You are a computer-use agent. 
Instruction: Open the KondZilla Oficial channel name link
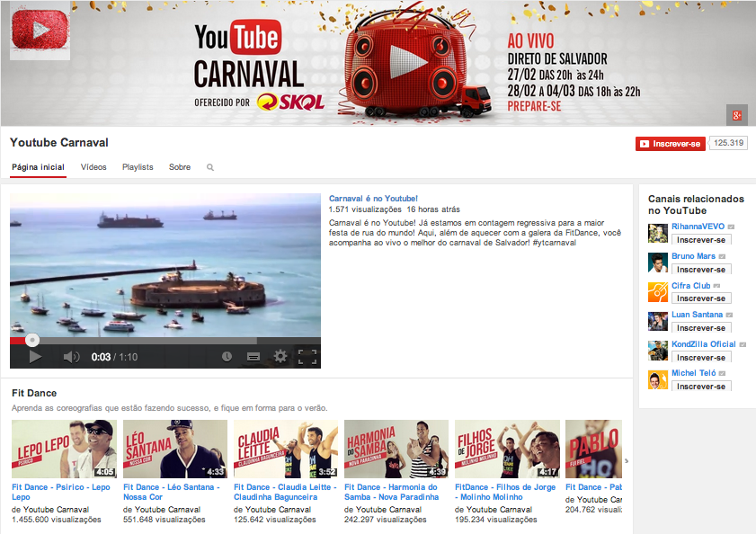click(704, 344)
